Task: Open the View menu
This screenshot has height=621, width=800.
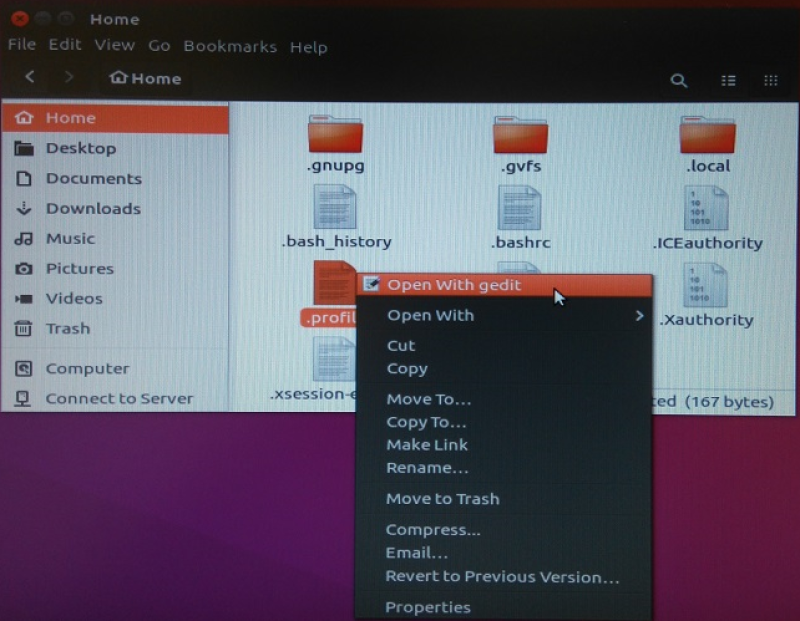Action: 115,45
